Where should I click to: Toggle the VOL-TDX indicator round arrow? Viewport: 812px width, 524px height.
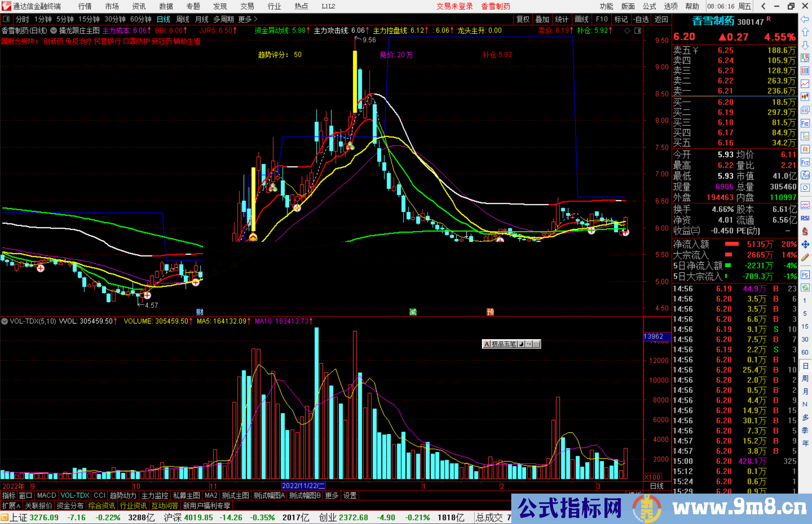coord(5,321)
